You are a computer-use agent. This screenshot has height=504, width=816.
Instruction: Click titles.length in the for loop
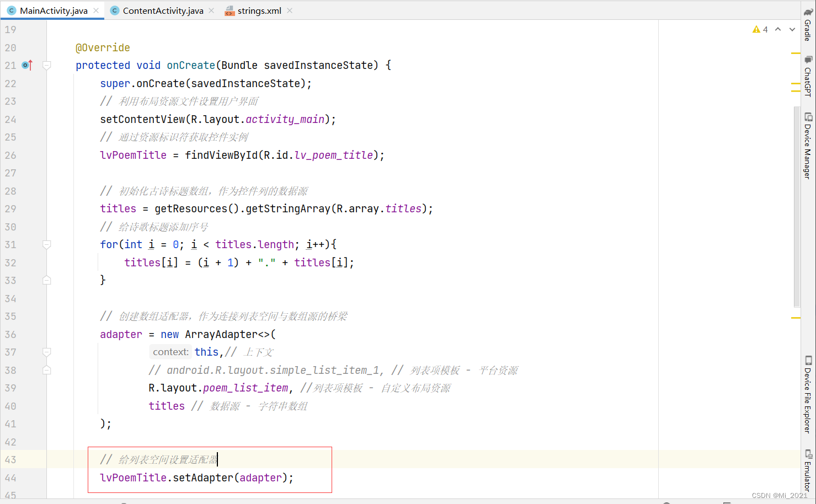[x=254, y=244]
